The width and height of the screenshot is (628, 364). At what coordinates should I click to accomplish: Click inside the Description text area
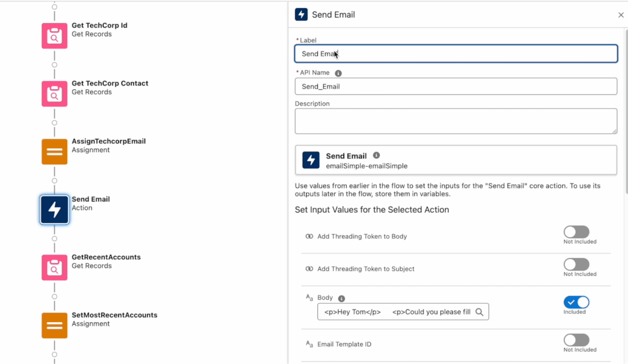tap(455, 121)
